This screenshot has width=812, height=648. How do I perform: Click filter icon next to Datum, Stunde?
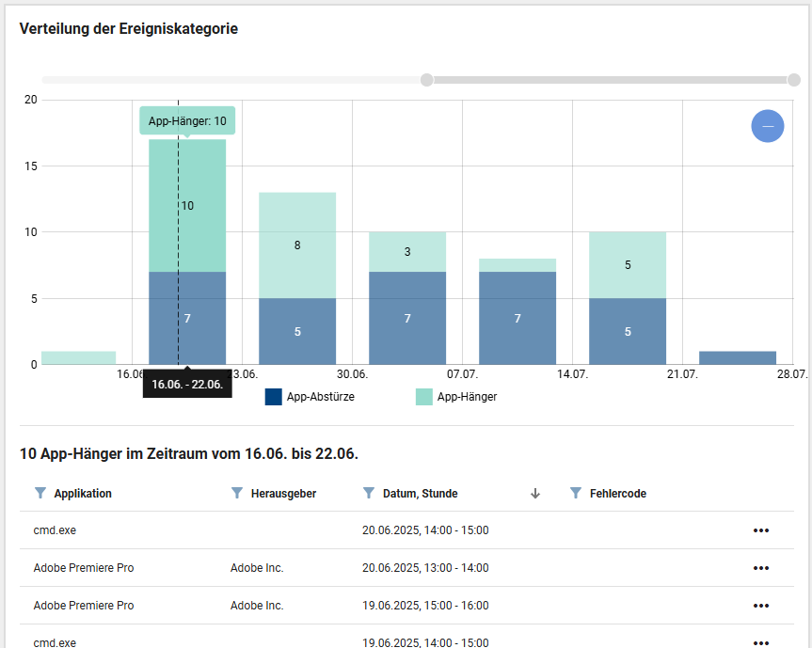tap(369, 493)
